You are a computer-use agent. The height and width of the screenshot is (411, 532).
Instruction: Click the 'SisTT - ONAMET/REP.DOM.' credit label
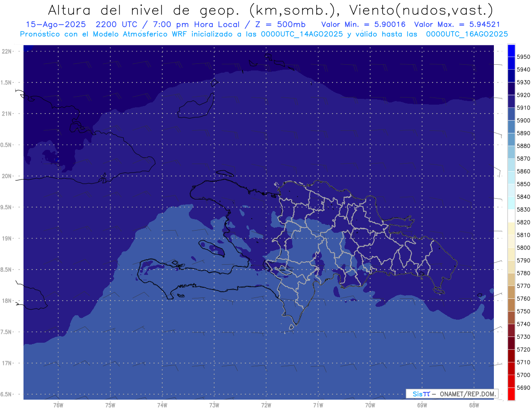coord(452,394)
